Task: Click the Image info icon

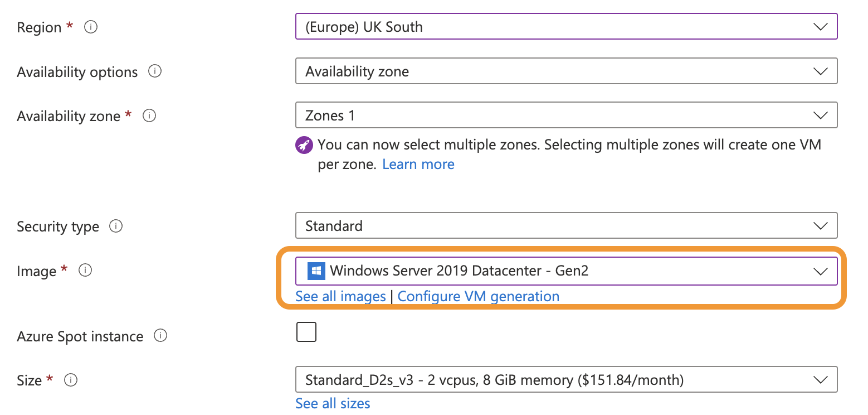Action: click(x=85, y=271)
